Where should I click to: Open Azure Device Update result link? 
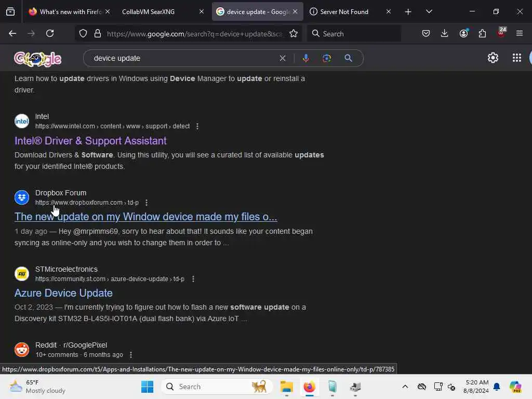(x=63, y=293)
